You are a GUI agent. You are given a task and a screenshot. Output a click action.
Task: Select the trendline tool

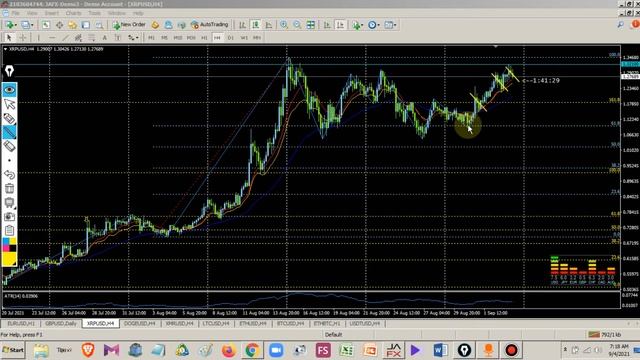tap(65, 38)
